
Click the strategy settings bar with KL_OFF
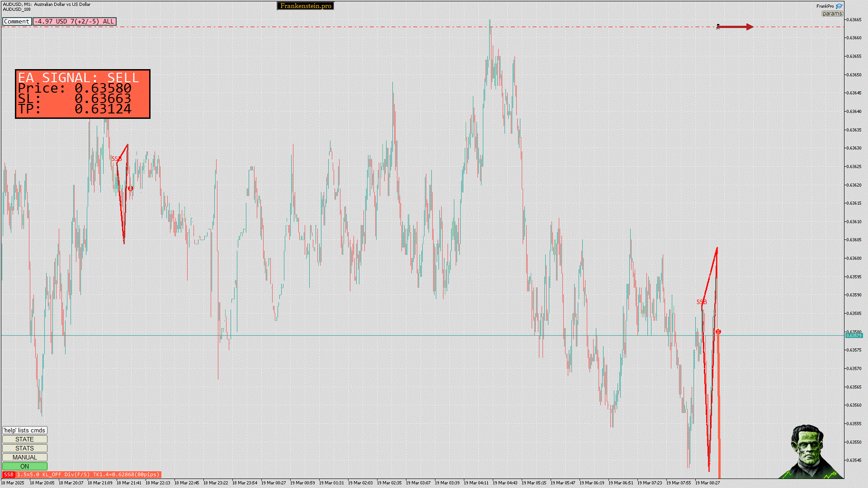click(x=88, y=474)
